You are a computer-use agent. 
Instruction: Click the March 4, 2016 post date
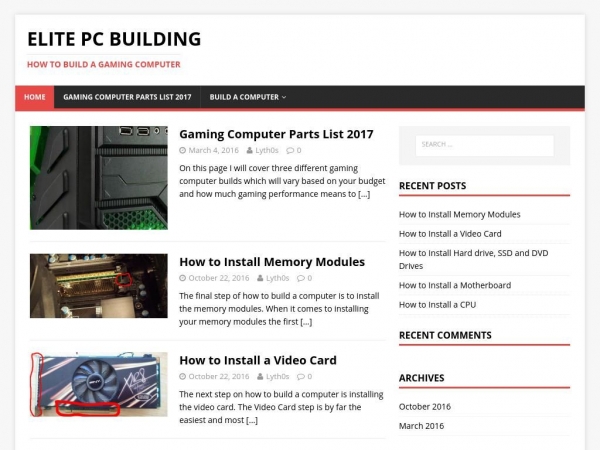(x=214, y=150)
